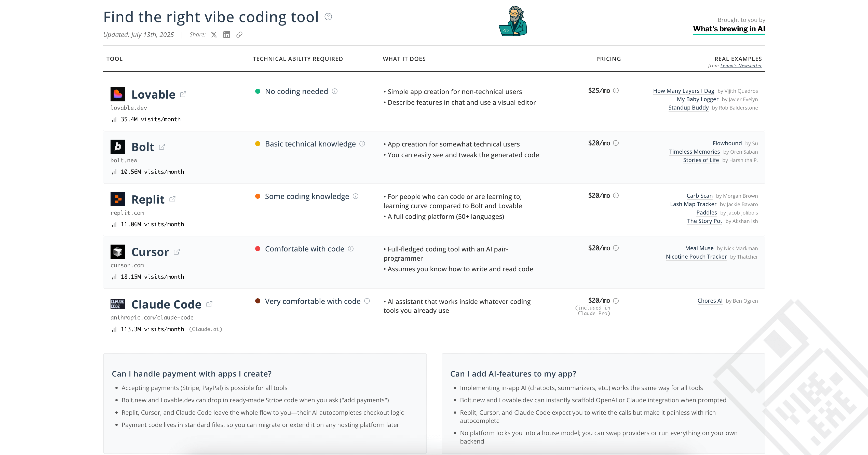Click the TOOL column header

coord(115,59)
